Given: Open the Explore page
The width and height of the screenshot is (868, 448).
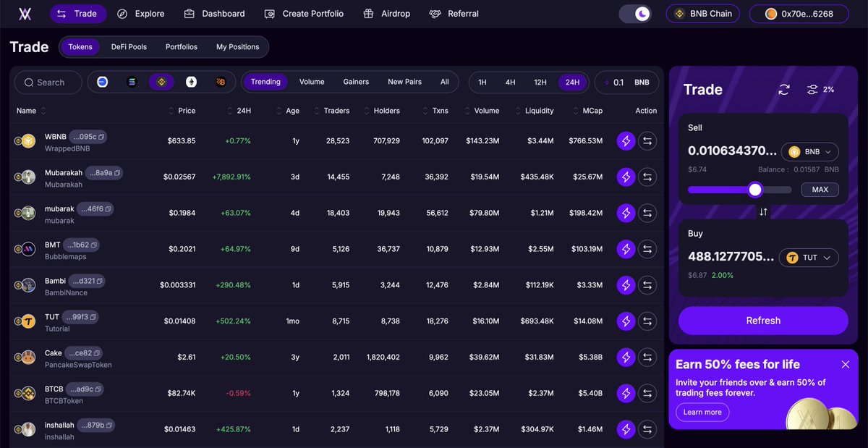Looking at the screenshot, I should pos(140,14).
